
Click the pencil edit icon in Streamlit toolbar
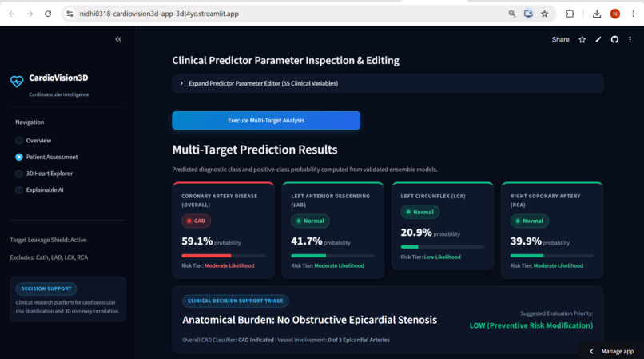coord(598,39)
